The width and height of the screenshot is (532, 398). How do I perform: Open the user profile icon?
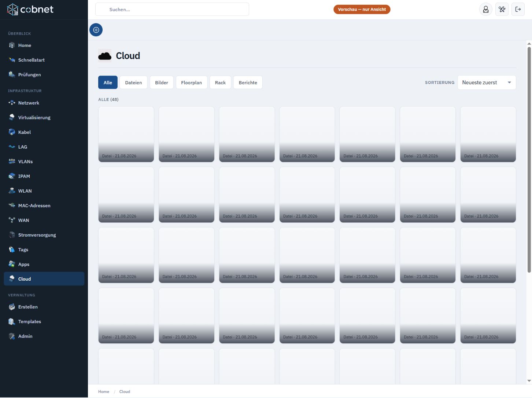[486, 10]
